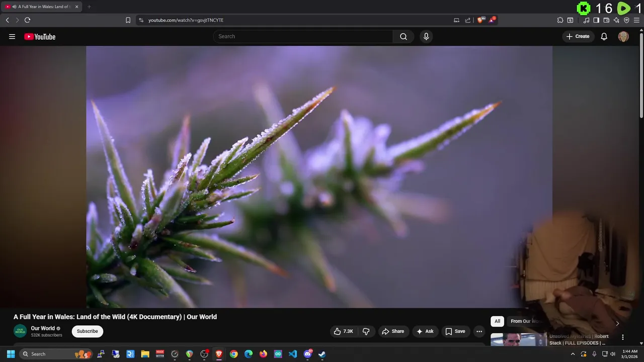Open the YouTube guide hamburger menu
The image size is (644, 362).
point(12,37)
